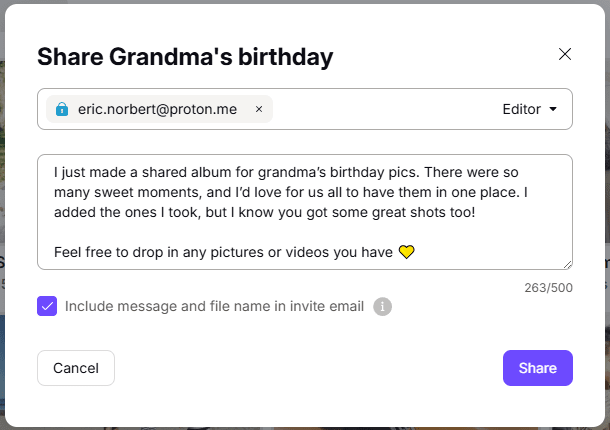The height and width of the screenshot is (430, 610).
Task: Click the "Share Grandma's birthday" dialog title
Action: 185,57
